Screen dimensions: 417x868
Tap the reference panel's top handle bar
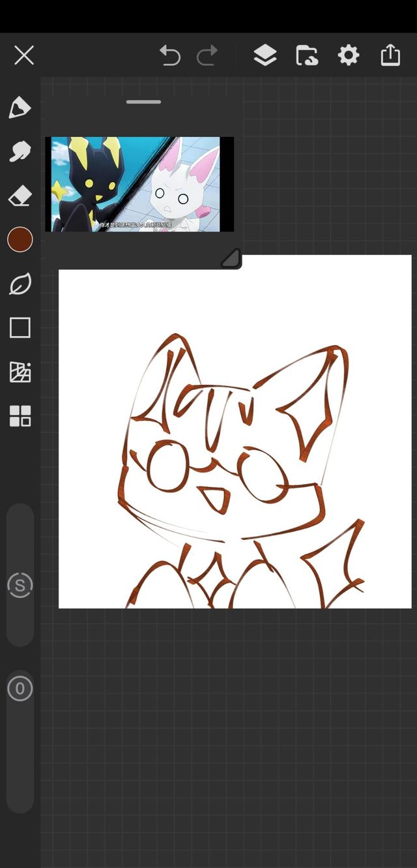coord(144,102)
